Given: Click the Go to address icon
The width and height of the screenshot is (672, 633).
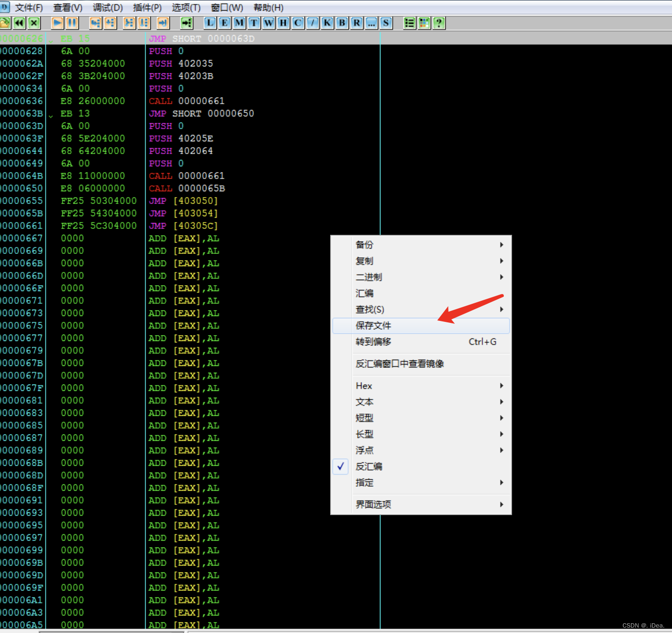Looking at the screenshot, I should [186, 23].
